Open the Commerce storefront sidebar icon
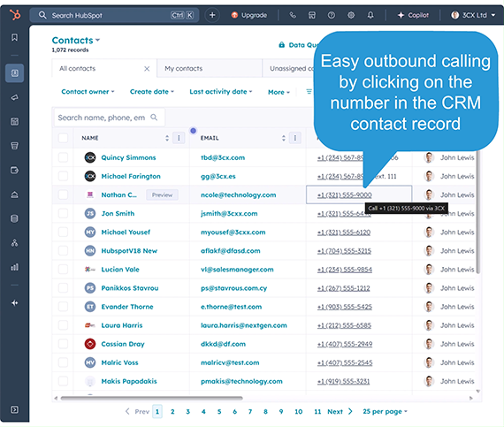This screenshot has width=504, height=427. click(14, 146)
